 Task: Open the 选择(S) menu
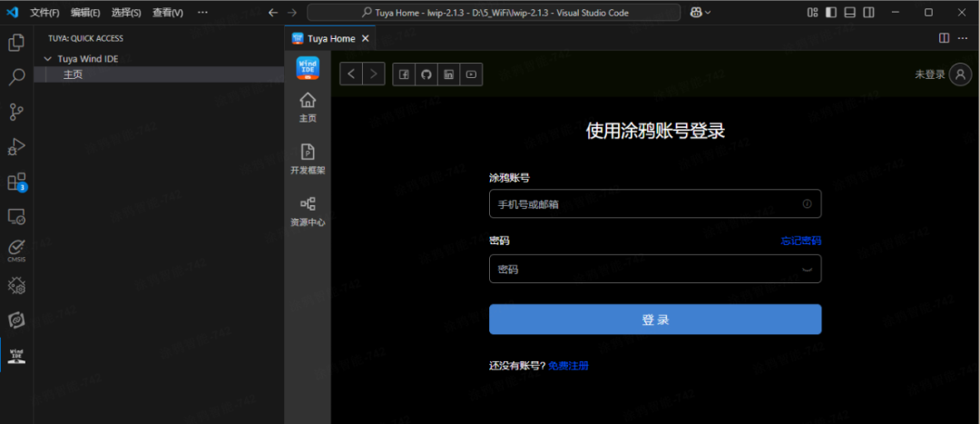click(126, 13)
